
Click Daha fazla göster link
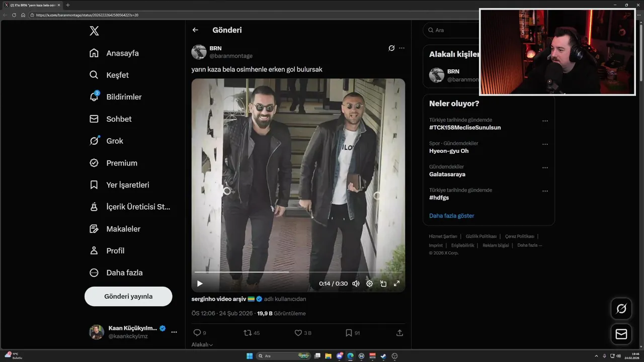click(x=452, y=216)
